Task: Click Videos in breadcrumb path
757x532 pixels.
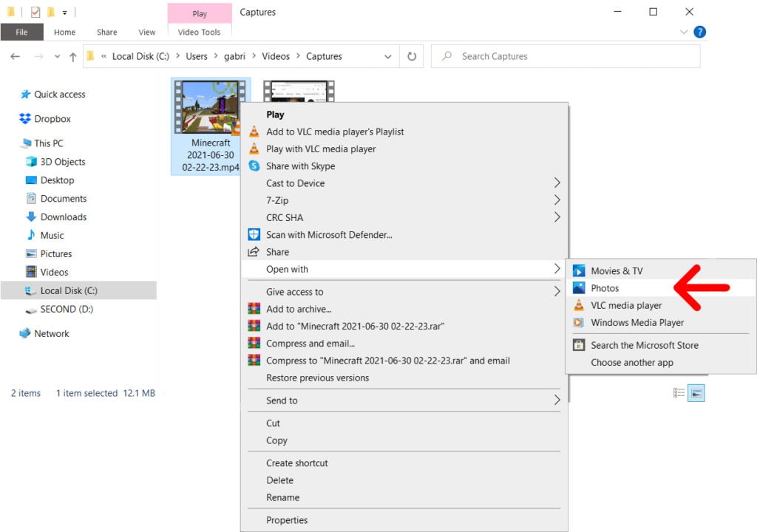Action: [276, 56]
